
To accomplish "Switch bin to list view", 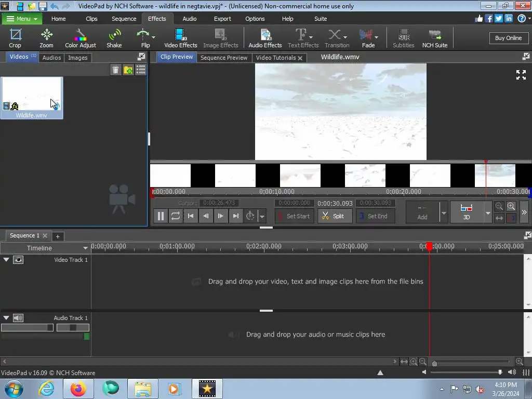I will [x=140, y=70].
